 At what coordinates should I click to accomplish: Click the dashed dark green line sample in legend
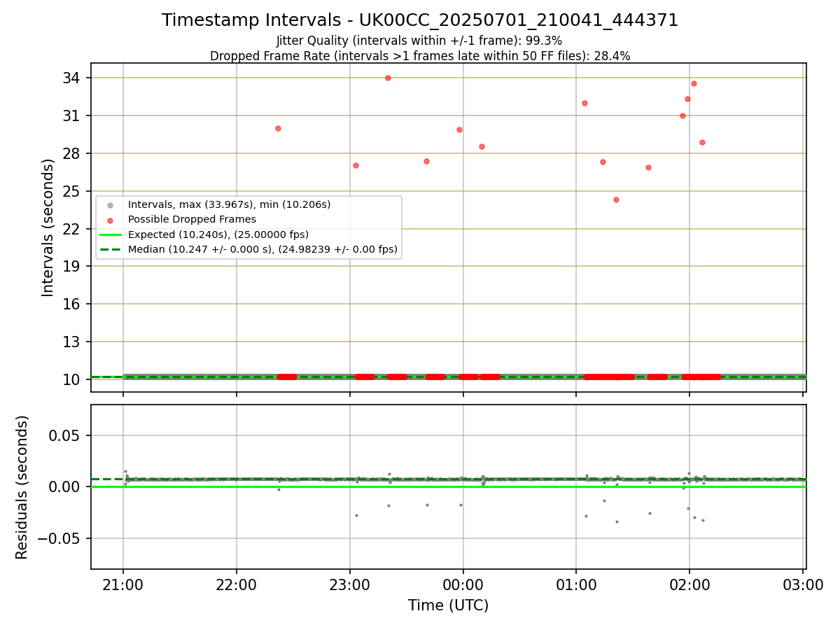(x=110, y=249)
